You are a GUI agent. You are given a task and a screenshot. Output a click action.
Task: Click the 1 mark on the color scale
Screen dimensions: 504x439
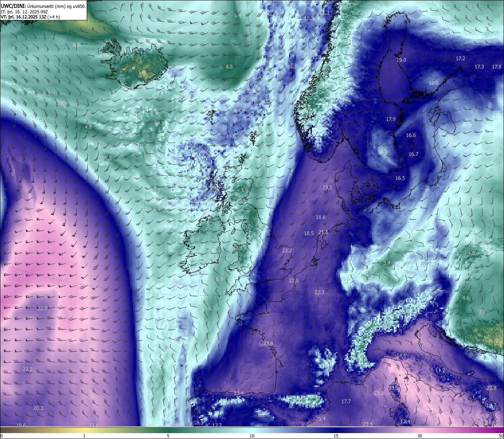point(84,435)
